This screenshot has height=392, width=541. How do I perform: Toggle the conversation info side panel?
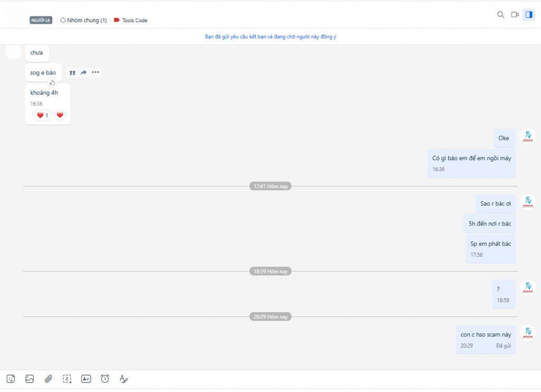point(529,15)
